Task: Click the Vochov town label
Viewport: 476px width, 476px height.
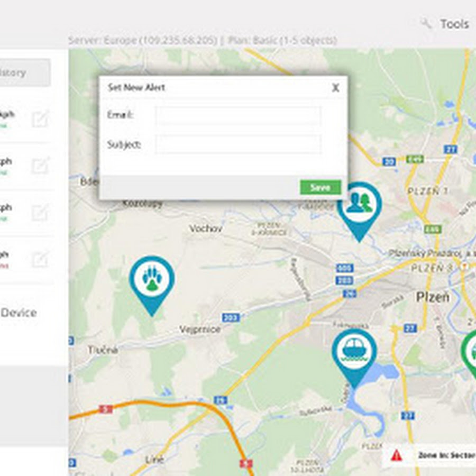Action: pos(206,228)
